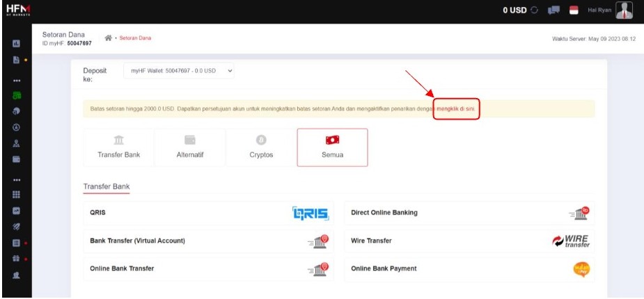Select the Semua tab
The width and height of the screenshot is (644, 299).
pyautogui.click(x=332, y=147)
